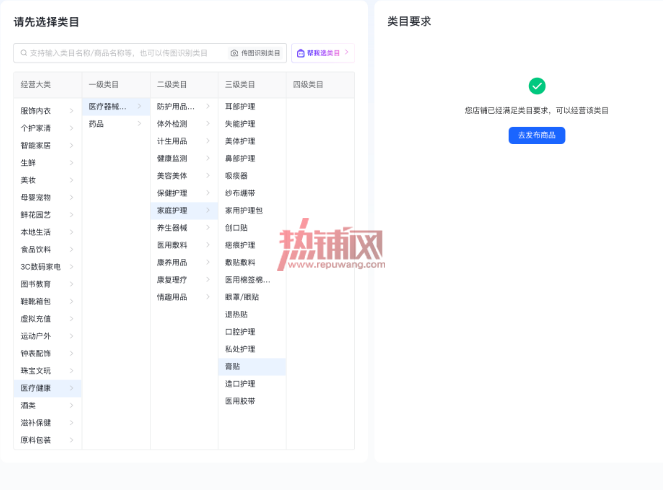This screenshot has height=490, width=663.
Task: Expand the 防护用品 row chevron
Action: [x=208, y=107]
